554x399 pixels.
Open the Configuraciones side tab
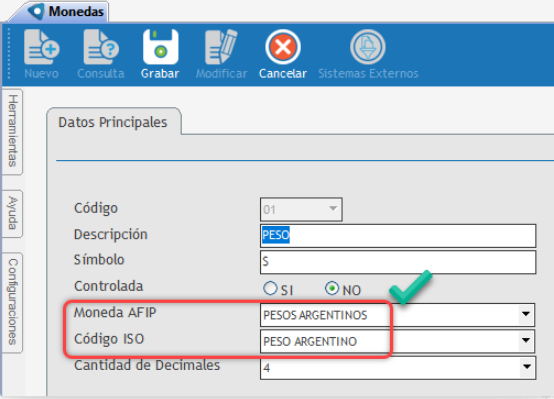pos(13,302)
